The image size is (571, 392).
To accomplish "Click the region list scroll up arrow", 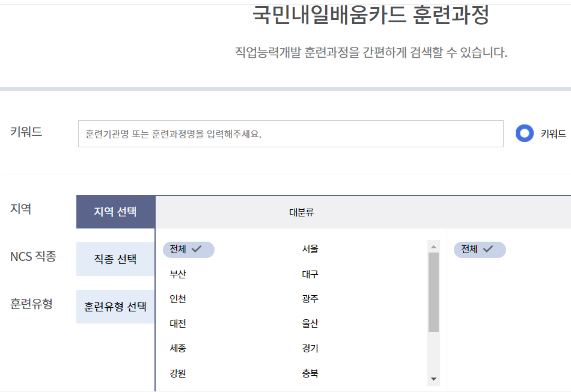I will coord(433,247).
